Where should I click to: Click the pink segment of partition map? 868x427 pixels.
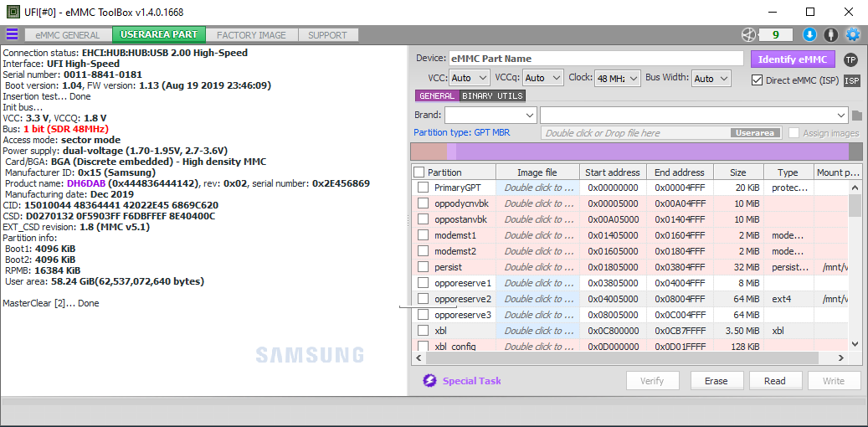[x=429, y=152]
